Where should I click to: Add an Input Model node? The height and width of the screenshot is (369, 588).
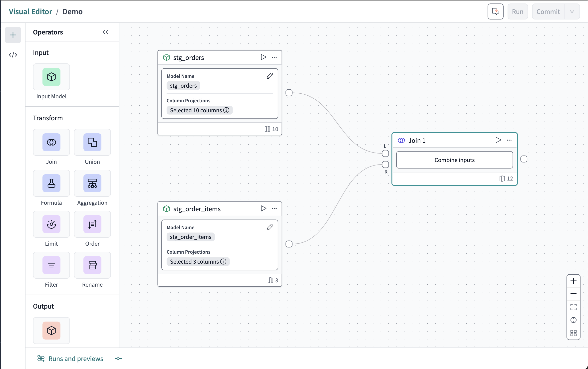tap(51, 77)
